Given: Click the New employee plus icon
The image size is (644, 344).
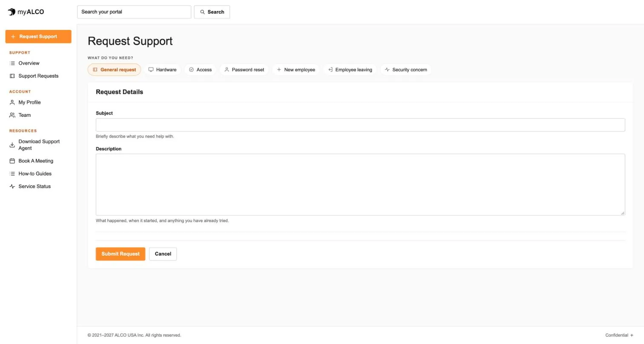Looking at the screenshot, I should click(x=279, y=69).
